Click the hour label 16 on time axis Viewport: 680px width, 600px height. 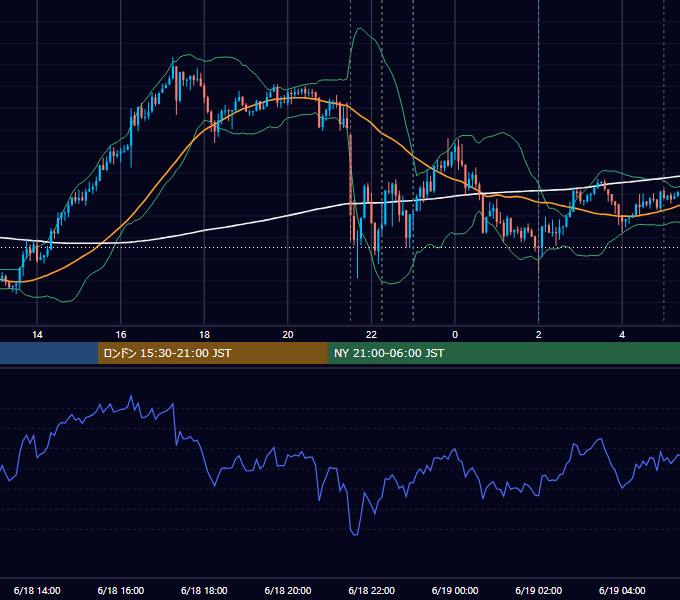[x=121, y=335]
